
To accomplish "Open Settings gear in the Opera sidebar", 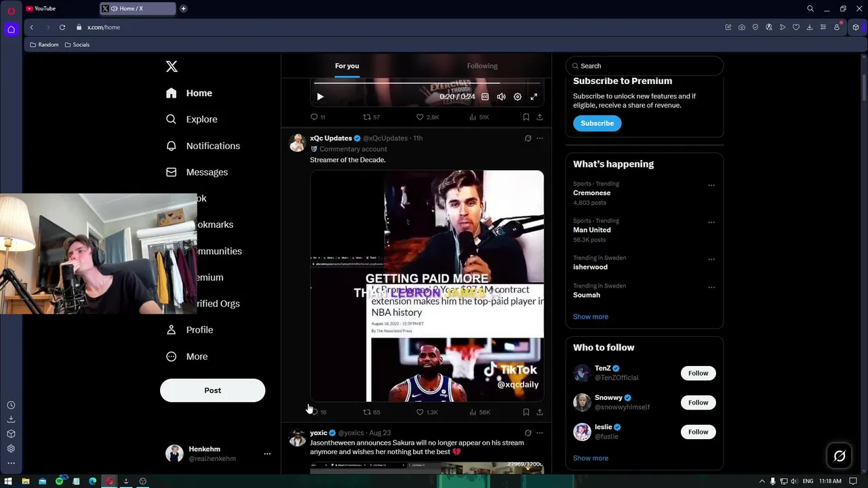I will pyautogui.click(x=11, y=449).
